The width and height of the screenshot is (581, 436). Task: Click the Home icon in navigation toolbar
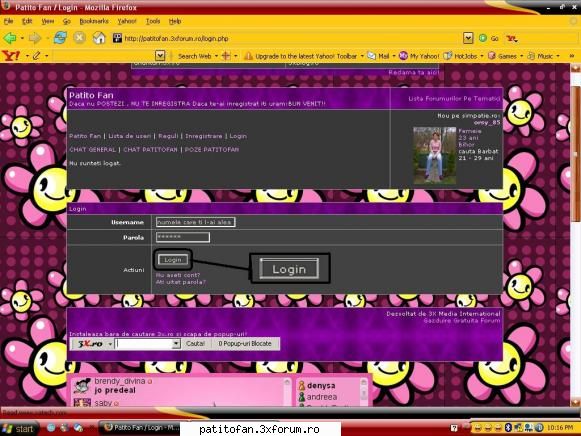click(99, 38)
